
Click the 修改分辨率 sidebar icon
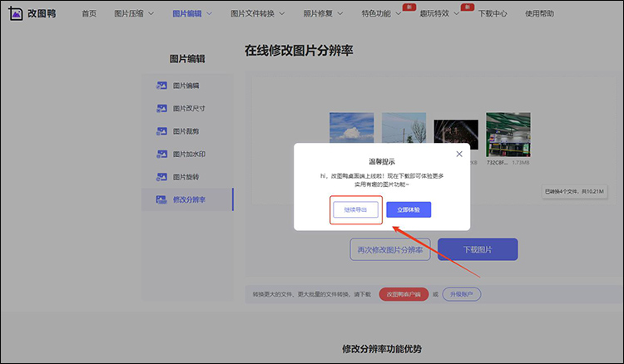click(x=161, y=199)
